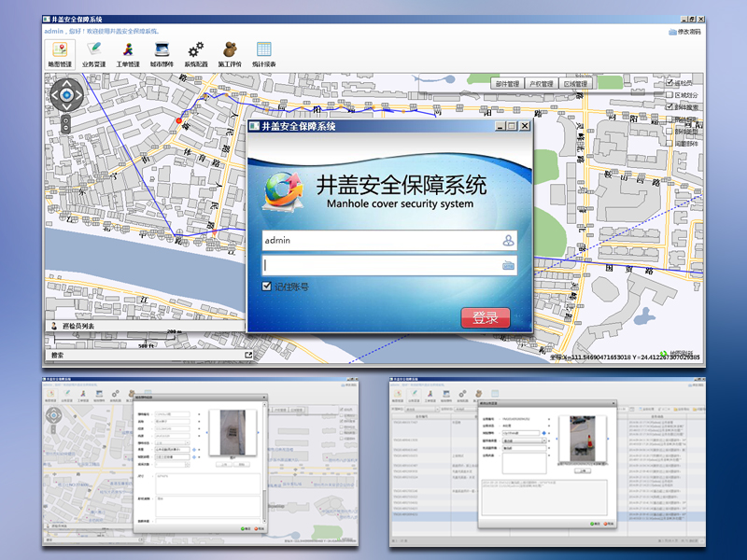
Task: Zoom out on the map
Action: [x=65, y=129]
